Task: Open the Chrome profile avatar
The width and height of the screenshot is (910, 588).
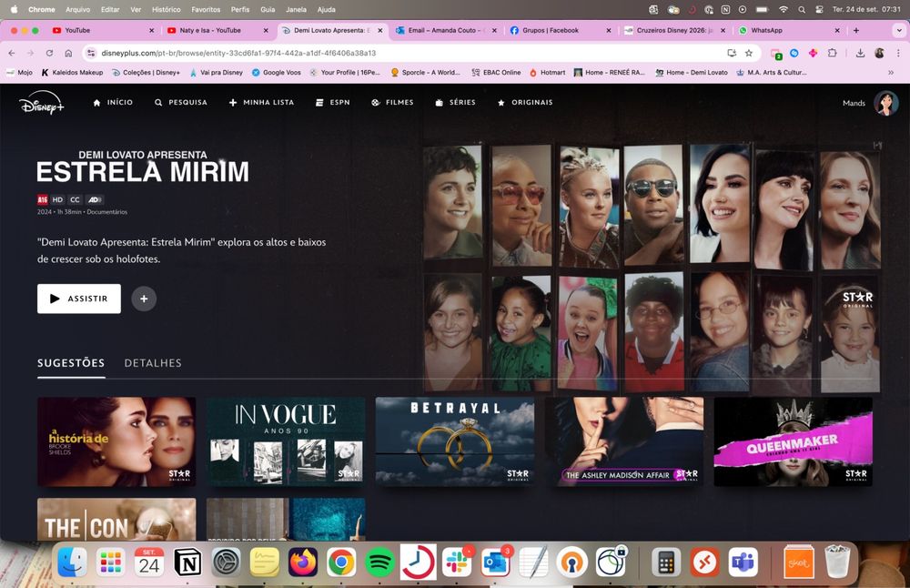Action: 879,53
